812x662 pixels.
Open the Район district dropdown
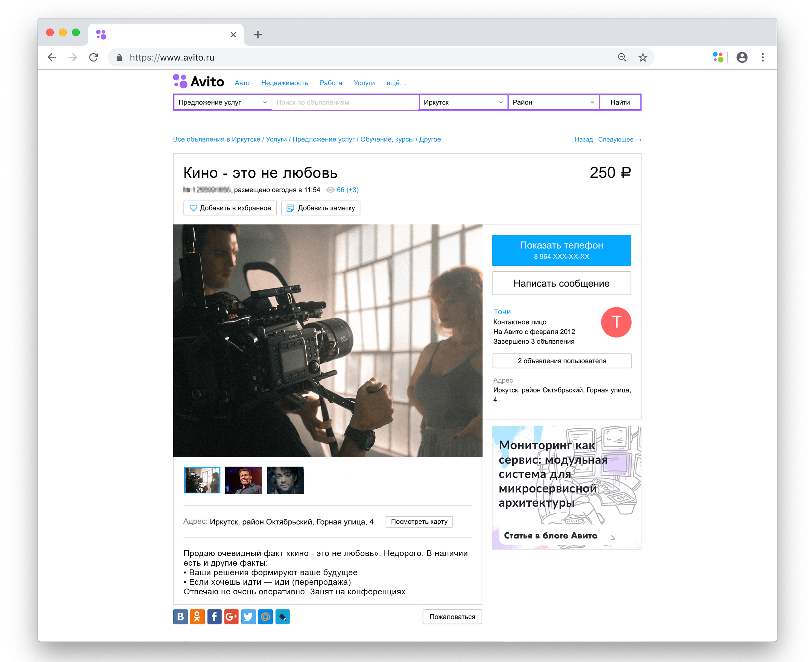tap(553, 102)
